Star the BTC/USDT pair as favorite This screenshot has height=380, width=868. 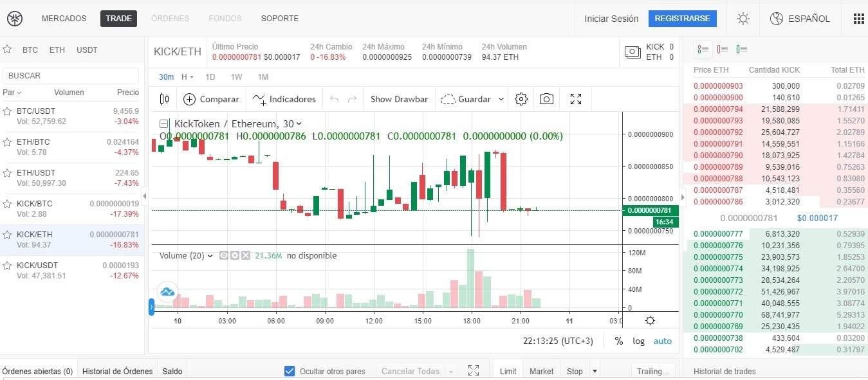coord(8,111)
